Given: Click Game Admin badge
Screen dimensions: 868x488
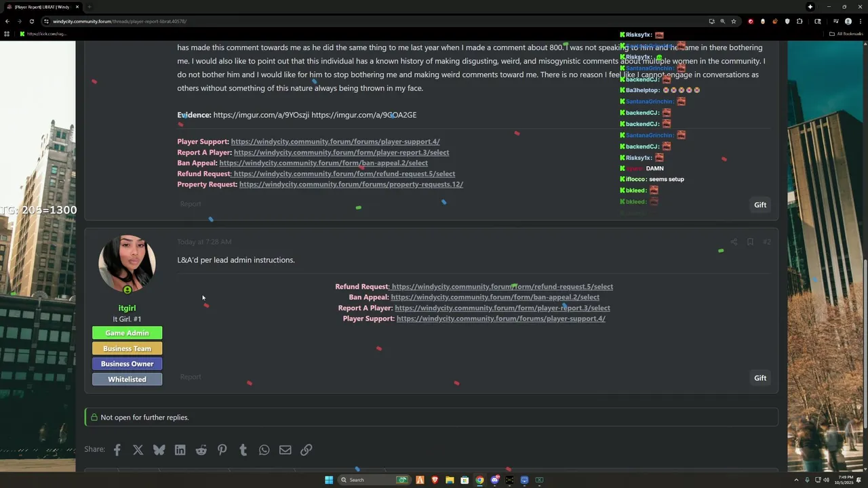Looking at the screenshot, I should pyautogui.click(x=127, y=333).
